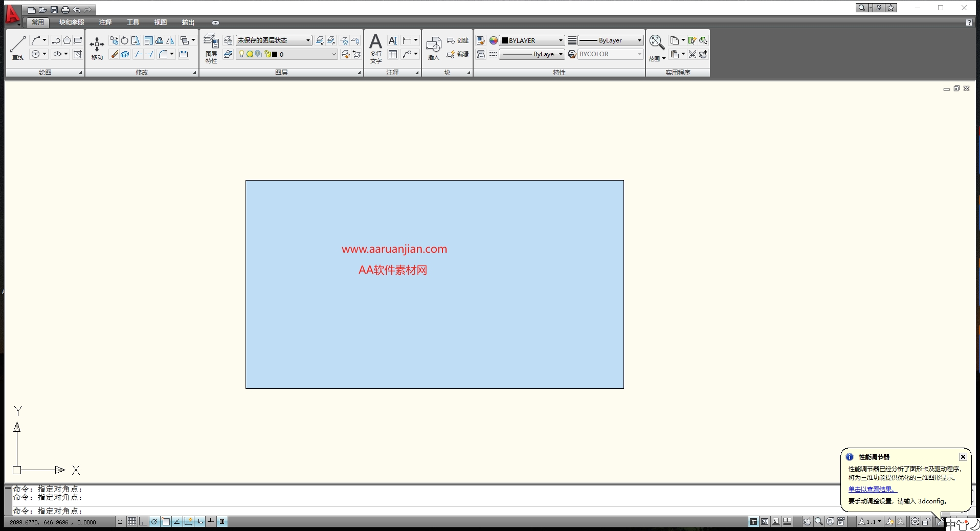Toggle grid display in the status bar

pos(131,521)
